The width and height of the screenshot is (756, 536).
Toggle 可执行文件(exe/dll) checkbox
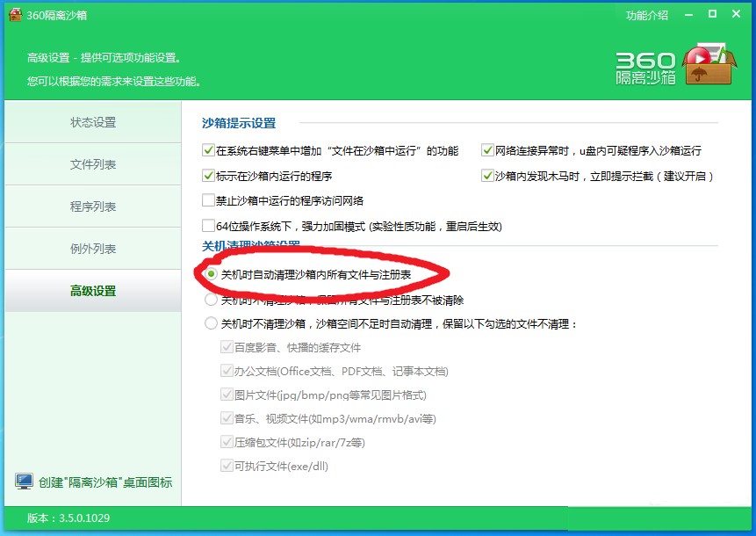click(227, 466)
